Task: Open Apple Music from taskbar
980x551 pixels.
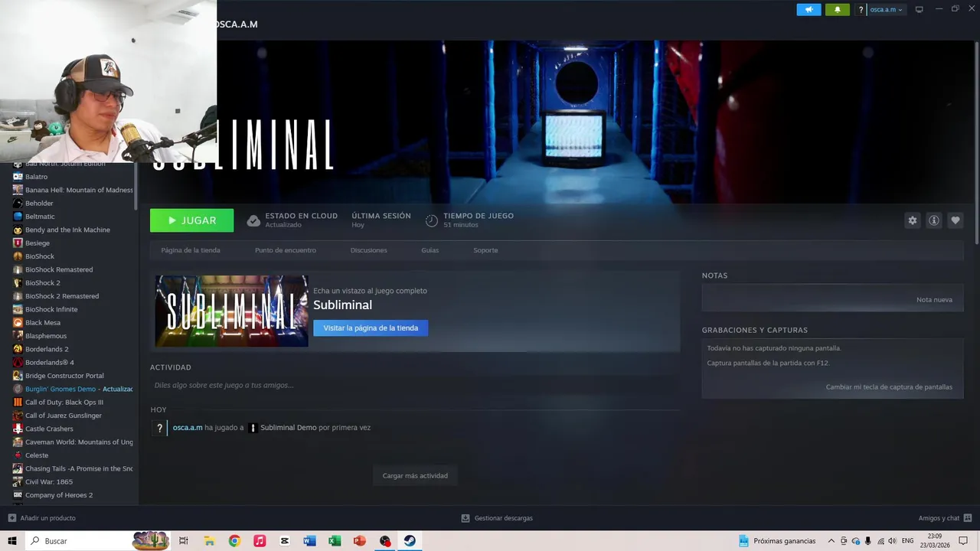Action: pyautogui.click(x=260, y=541)
